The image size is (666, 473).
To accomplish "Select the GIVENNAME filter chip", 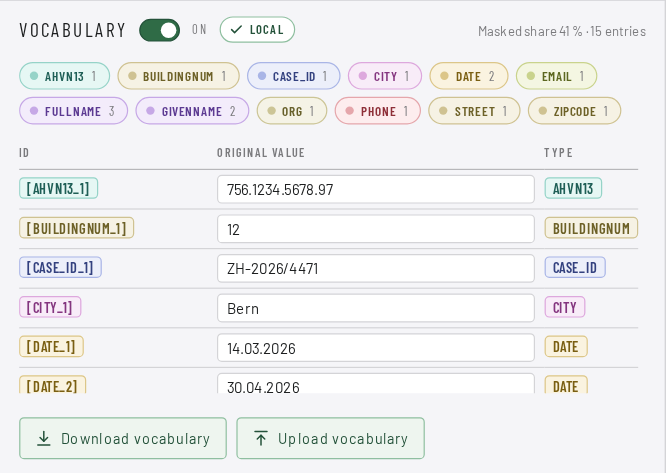I will coord(192,111).
